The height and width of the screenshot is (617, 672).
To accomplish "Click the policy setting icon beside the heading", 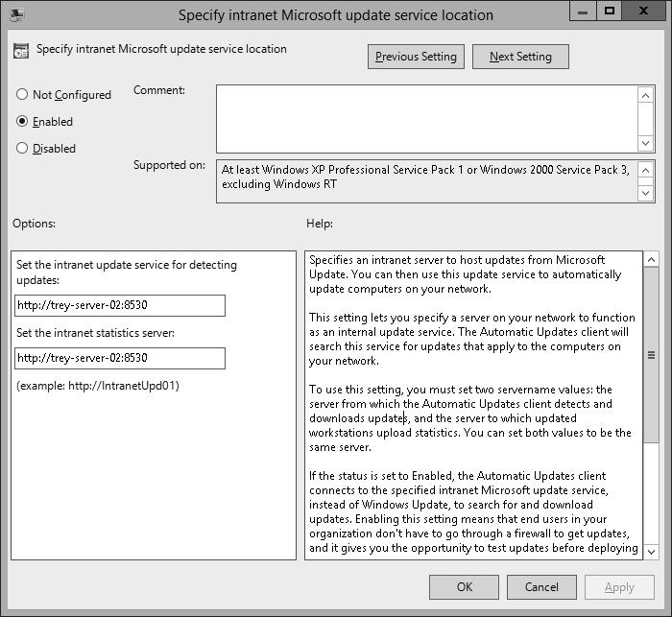I will pyautogui.click(x=21, y=51).
